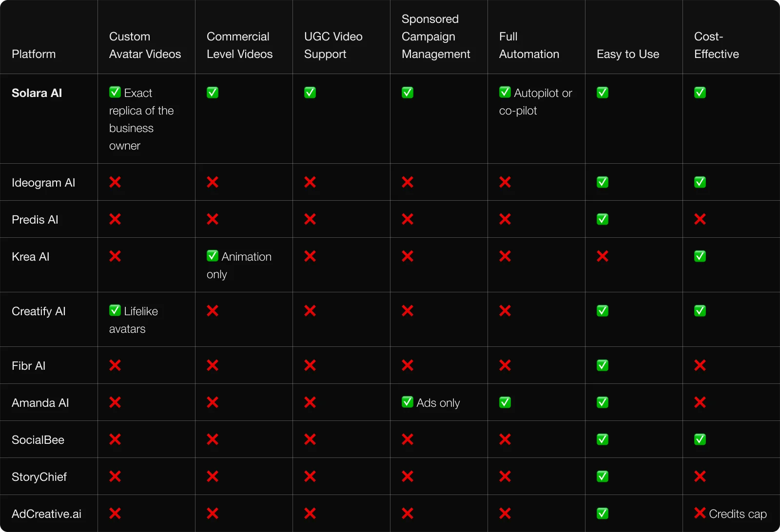This screenshot has height=532, width=780.
Task: Select the 'Platform' header cell
Action: pos(34,54)
